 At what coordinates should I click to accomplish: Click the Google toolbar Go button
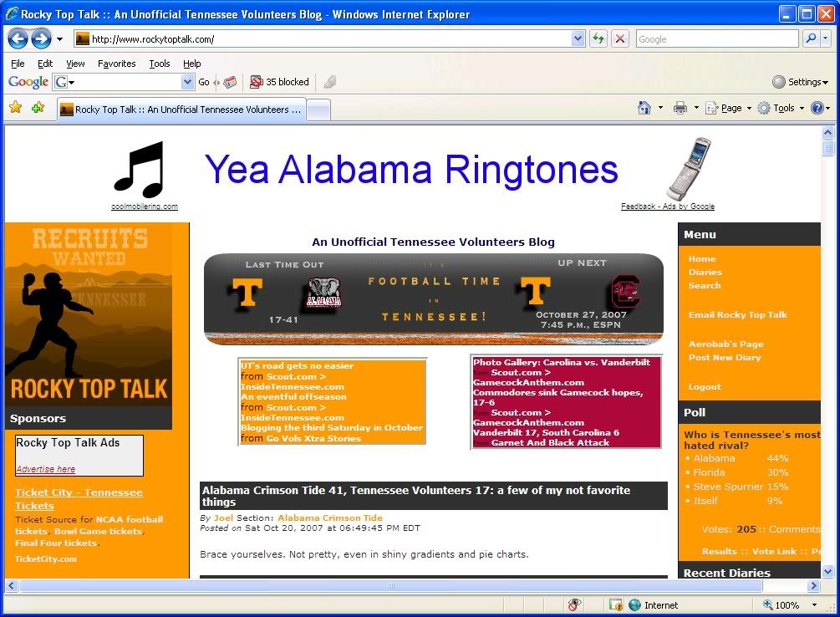point(204,82)
